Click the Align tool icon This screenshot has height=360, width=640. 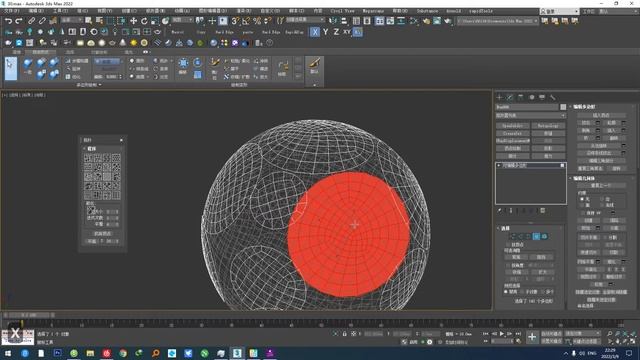344,20
